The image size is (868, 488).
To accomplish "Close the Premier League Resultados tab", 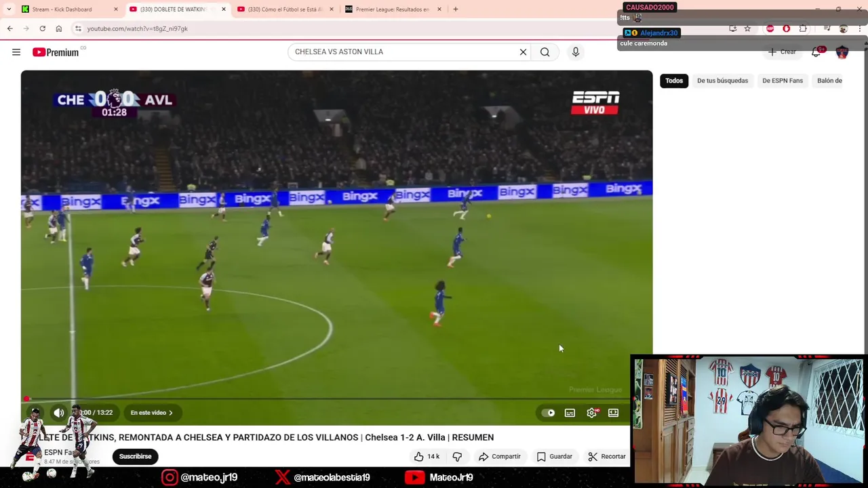I will coord(439,9).
